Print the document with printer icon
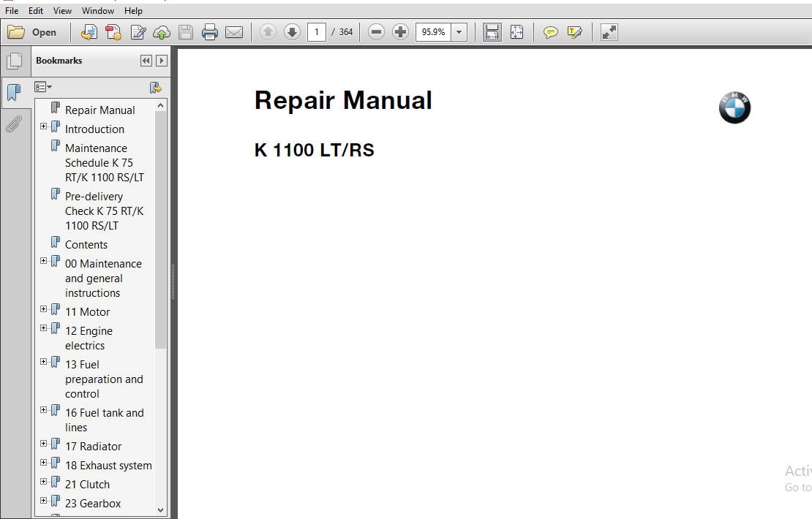This screenshot has width=812, height=519. (x=210, y=33)
